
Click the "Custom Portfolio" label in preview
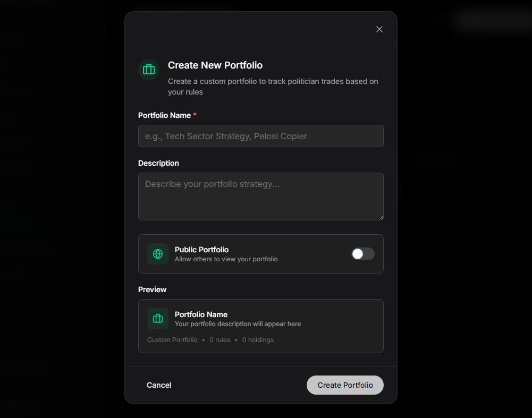click(x=172, y=340)
